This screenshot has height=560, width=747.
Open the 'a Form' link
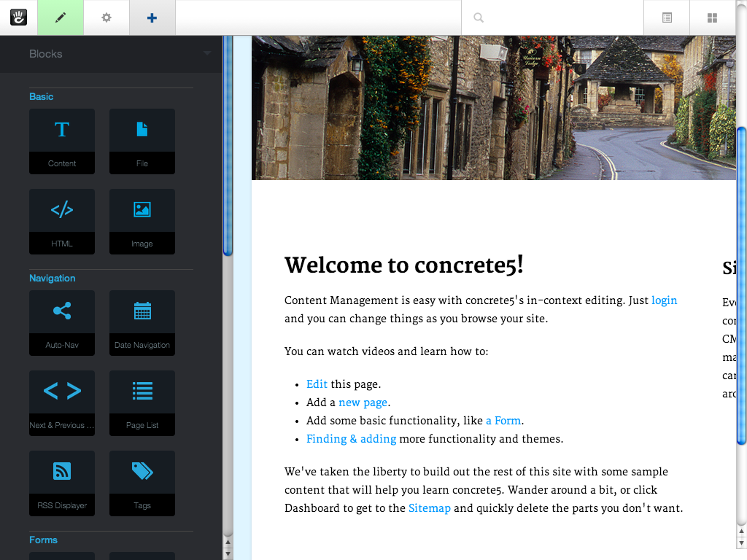503,421
